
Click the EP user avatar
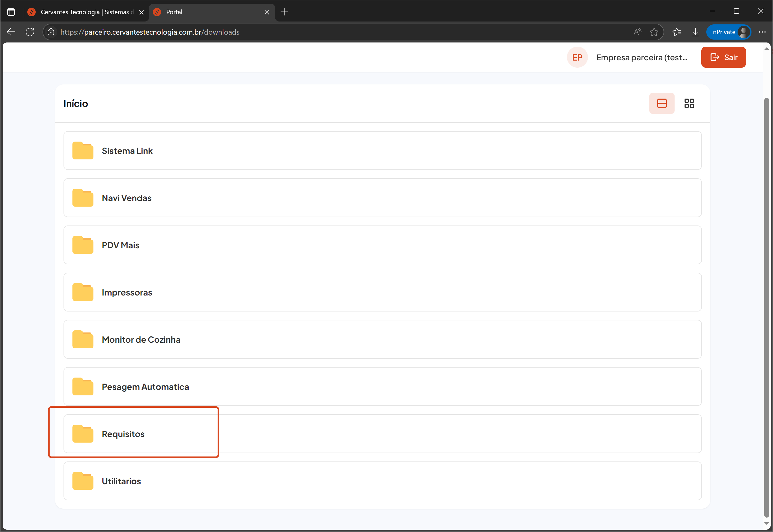coord(577,57)
